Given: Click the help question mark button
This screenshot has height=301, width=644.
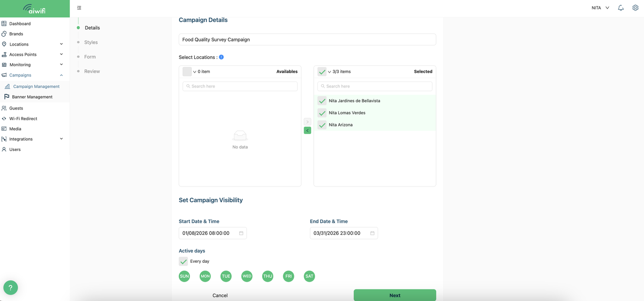Looking at the screenshot, I should pos(11,288).
